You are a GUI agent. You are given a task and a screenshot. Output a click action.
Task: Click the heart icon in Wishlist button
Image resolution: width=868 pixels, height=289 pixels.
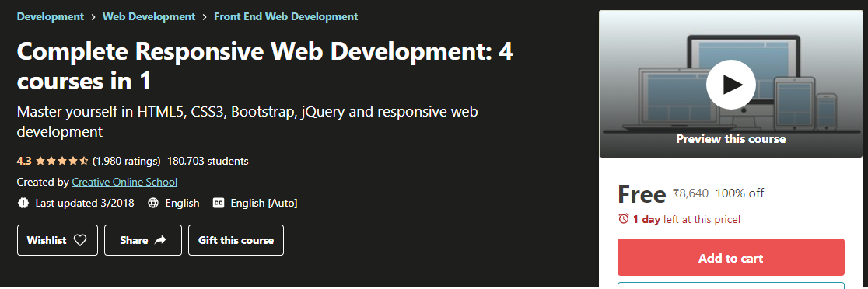pos(80,240)
